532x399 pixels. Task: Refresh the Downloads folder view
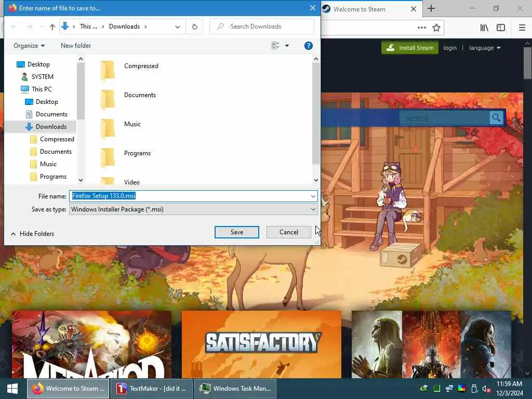click(194, 26)
